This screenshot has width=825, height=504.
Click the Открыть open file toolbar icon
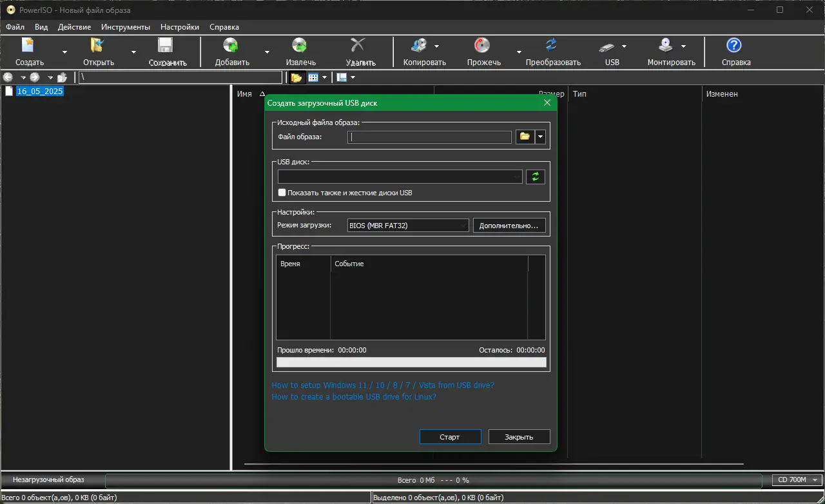click(97, 46)
